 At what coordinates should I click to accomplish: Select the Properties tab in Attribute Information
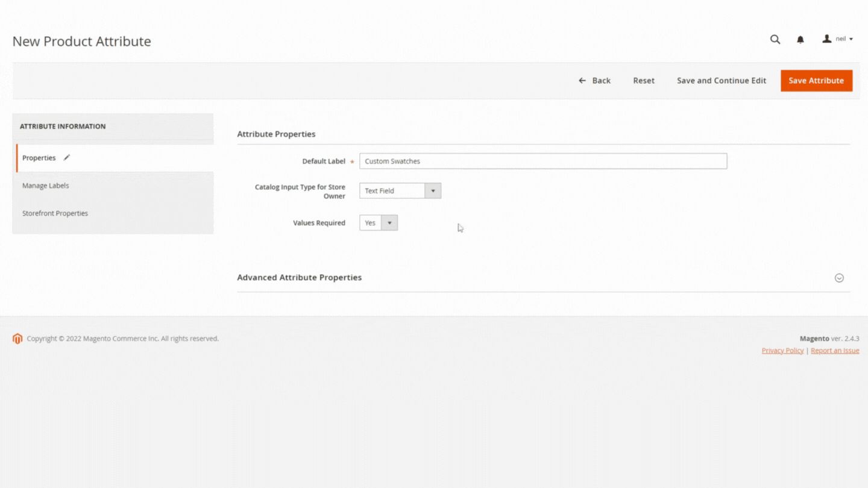pyautogui.click(x=39, y=157)
